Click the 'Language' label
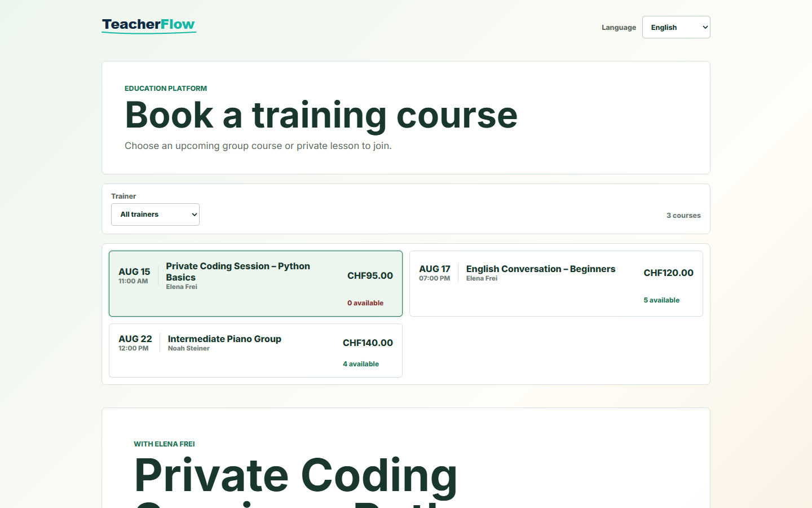 click(x=619, y=28)
